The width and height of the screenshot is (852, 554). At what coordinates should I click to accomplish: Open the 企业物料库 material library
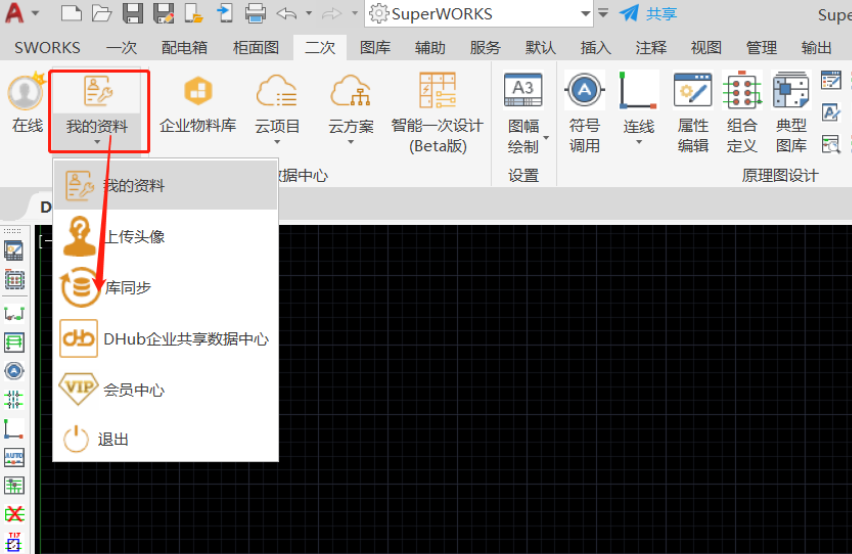tap(198, 103)
